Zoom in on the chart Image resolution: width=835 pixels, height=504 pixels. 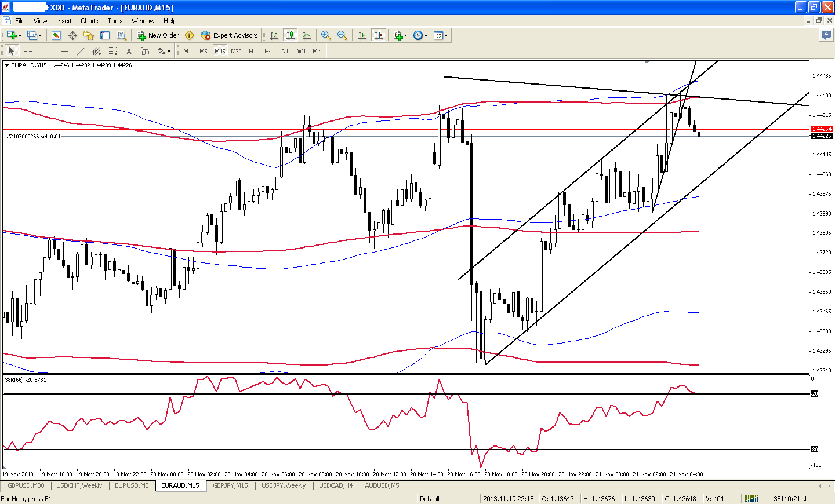pos(326,35)
